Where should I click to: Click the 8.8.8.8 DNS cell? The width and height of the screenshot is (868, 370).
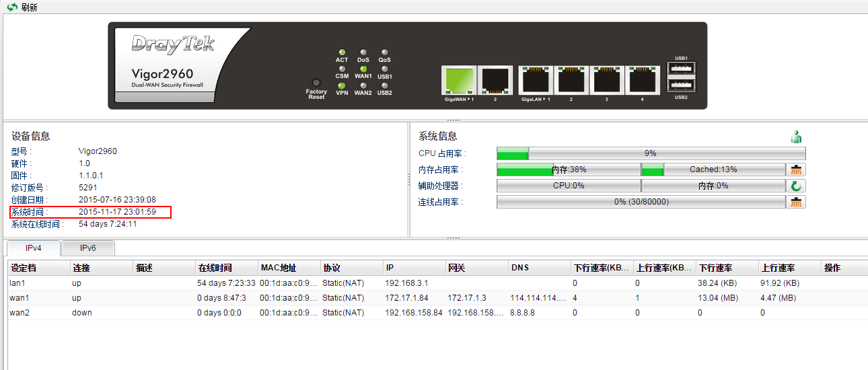click(522, 313)
